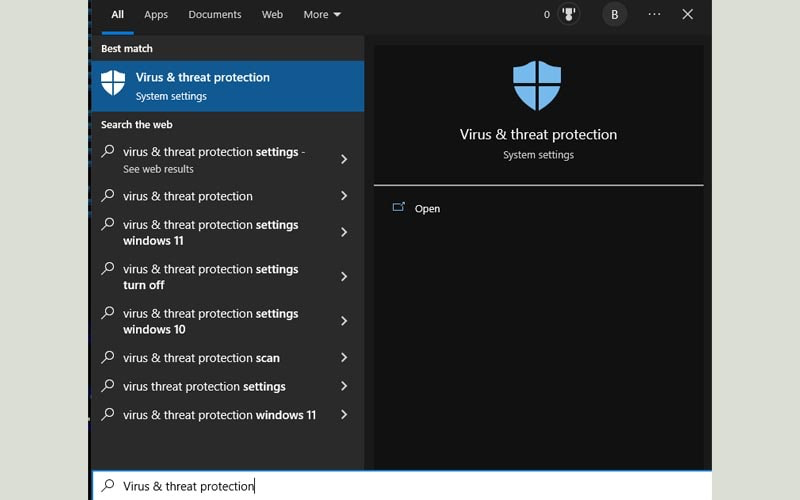Select 'virus threat protection settings' web suggestion

[204, 386]
